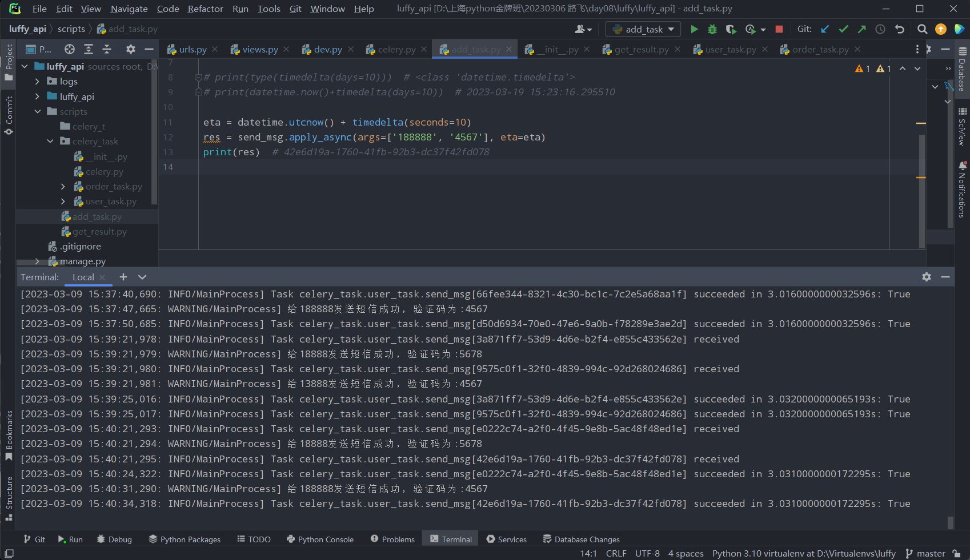
Task: Hide the Project panel with minus icon
Action: [149, 49]
